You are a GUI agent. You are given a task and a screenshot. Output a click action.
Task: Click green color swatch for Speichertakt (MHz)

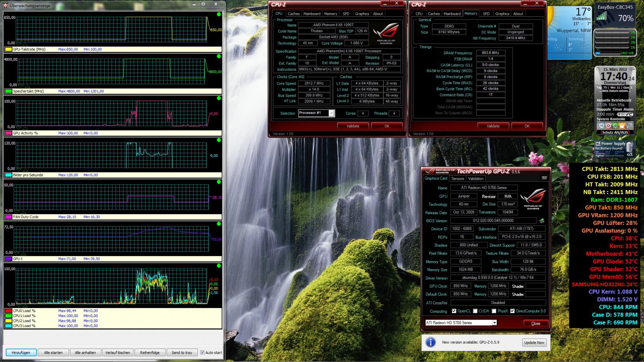tap(8, 92)
